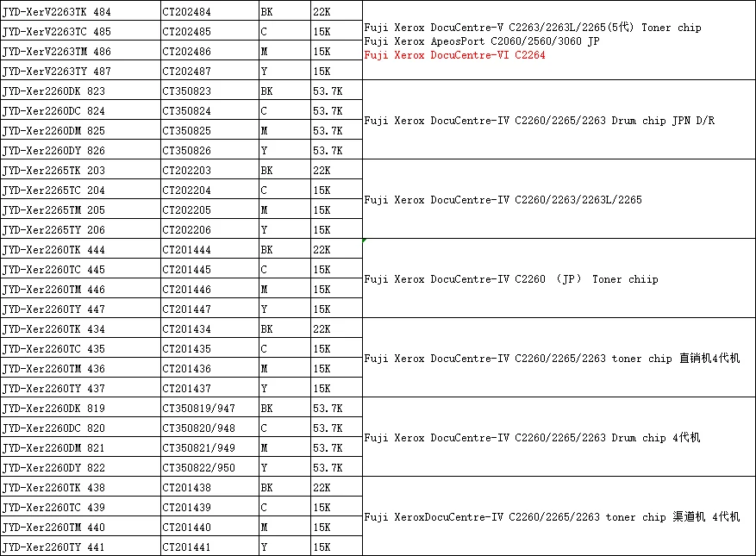Click the C2260 (JP) Toner chiip cell
This screenshot has width=756, height=556.
point(510,279)
